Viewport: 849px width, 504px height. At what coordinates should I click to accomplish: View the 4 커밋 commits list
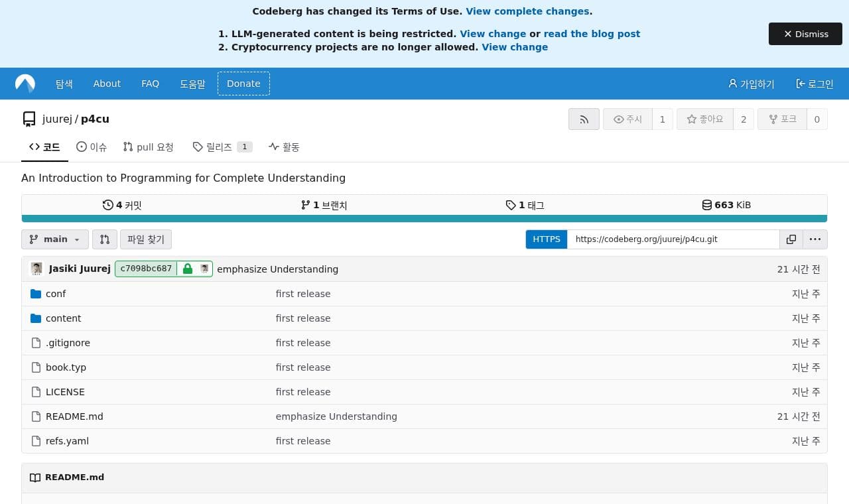[122, 205]
